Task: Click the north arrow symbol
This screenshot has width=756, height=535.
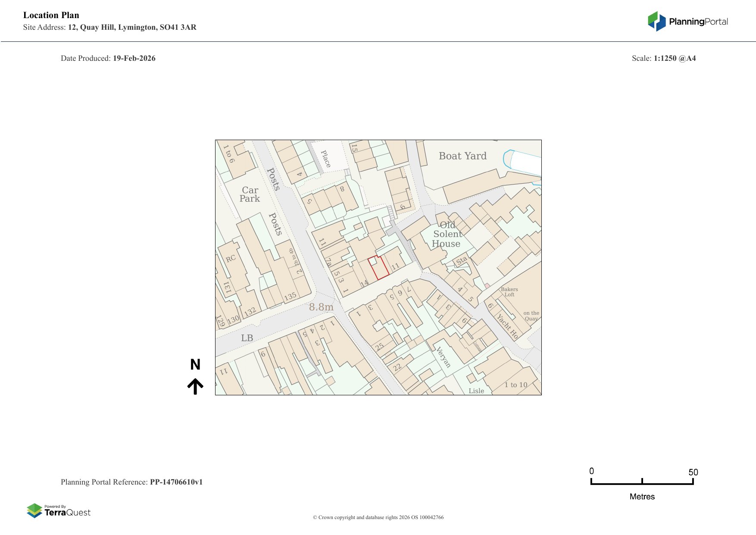Action: click(x=195, y=386)
